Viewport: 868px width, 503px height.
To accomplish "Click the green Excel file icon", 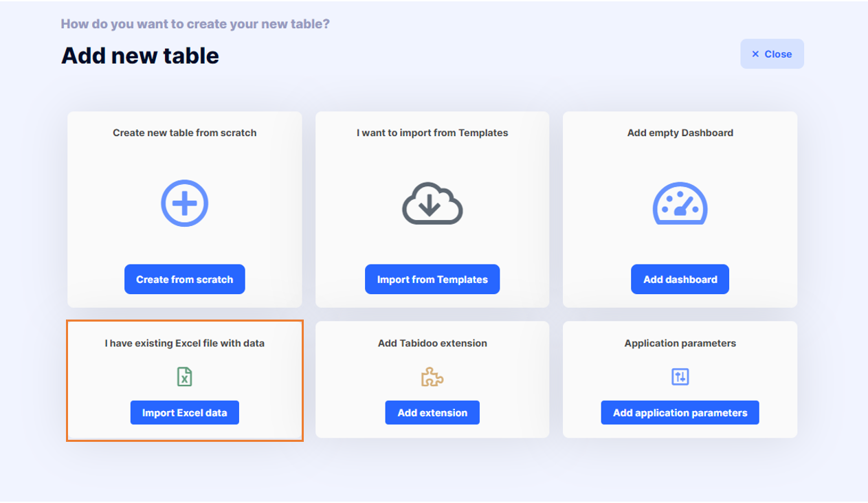I will [x=184, y=377].
